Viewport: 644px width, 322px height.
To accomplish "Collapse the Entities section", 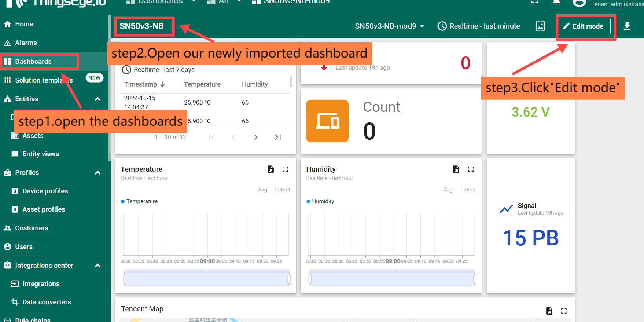I will [97, 99].
